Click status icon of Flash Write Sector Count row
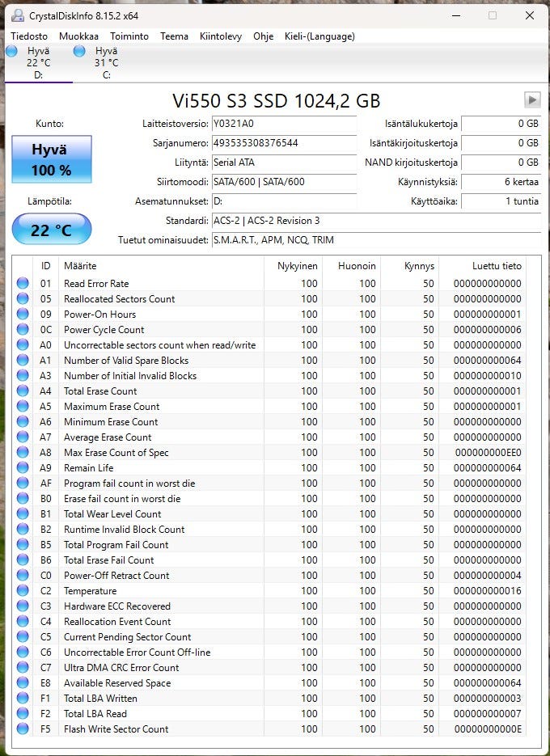 (23, 729)
